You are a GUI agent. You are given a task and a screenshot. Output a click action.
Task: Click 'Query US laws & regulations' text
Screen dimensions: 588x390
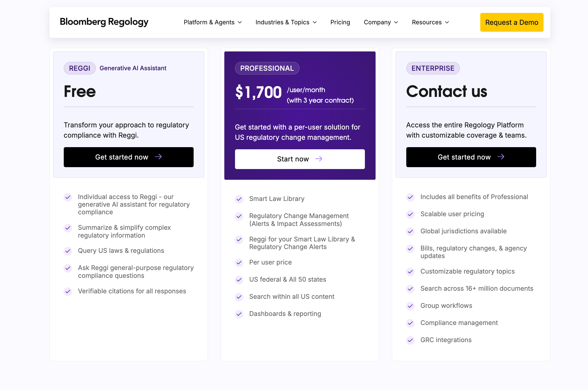[121, 250]
